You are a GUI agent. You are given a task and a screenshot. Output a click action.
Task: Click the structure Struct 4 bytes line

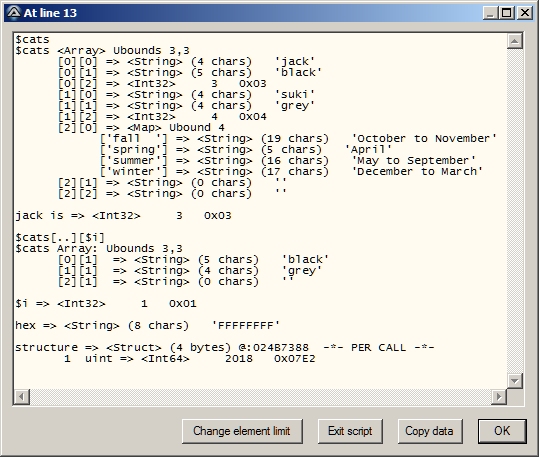coord(225,347)
